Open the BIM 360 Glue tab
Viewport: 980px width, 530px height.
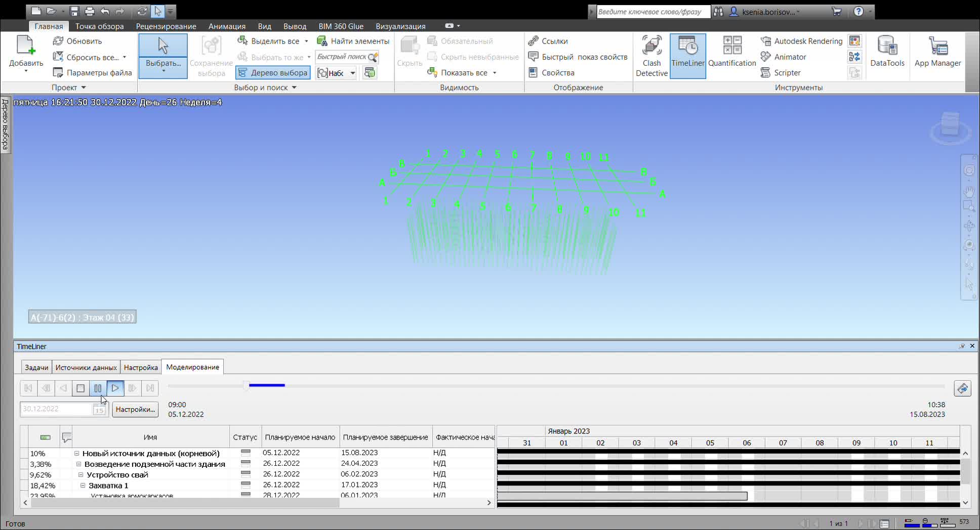point(341,26)
